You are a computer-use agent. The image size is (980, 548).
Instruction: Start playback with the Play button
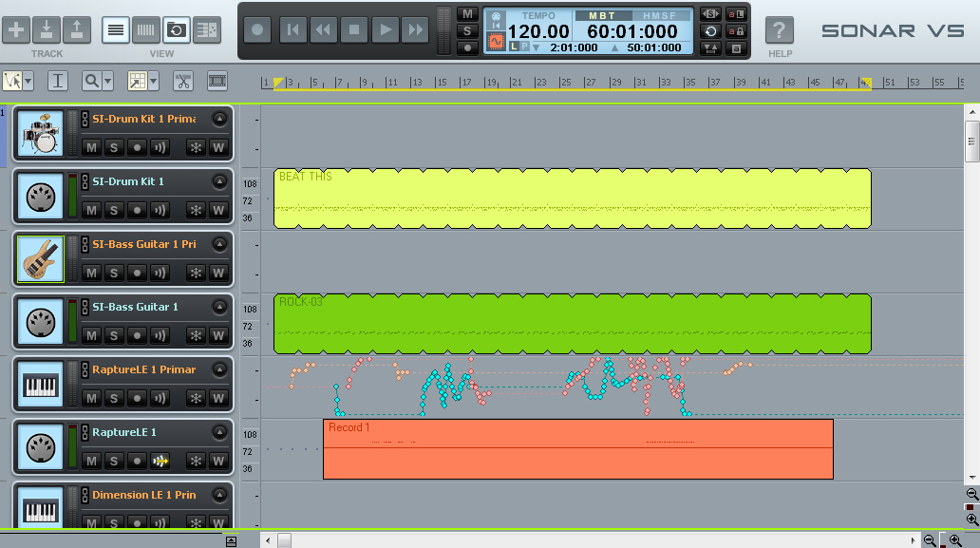pyautogui.click(x=385, y=29)
